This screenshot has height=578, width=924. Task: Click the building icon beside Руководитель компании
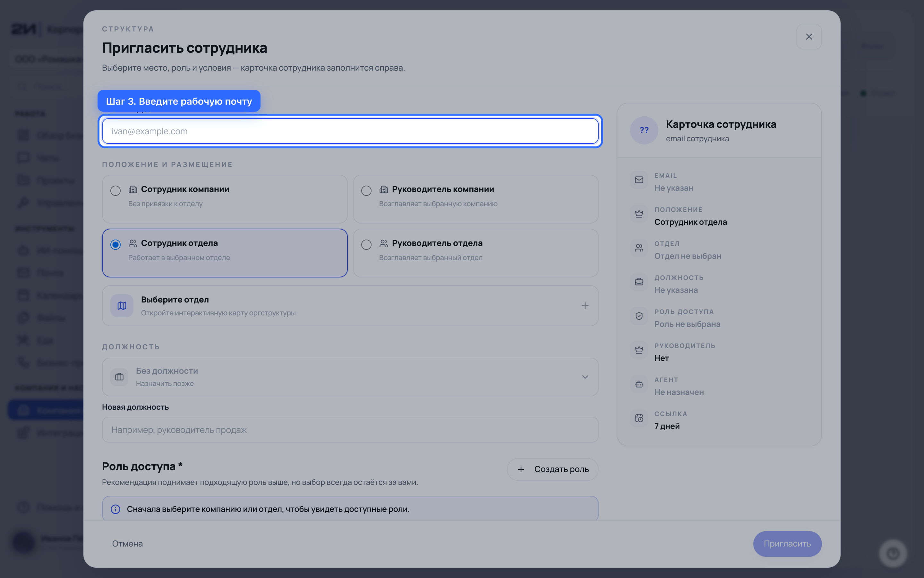point(383,189)
